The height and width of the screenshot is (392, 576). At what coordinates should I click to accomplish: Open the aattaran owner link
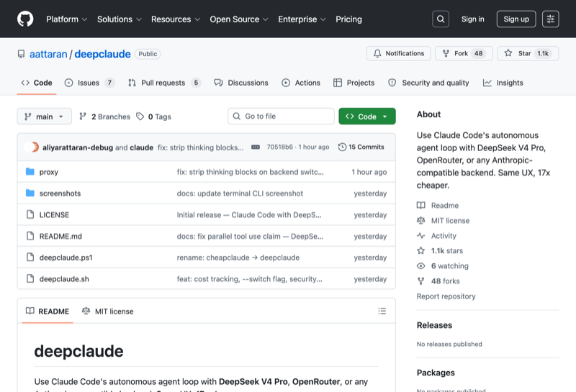point(48,55)
